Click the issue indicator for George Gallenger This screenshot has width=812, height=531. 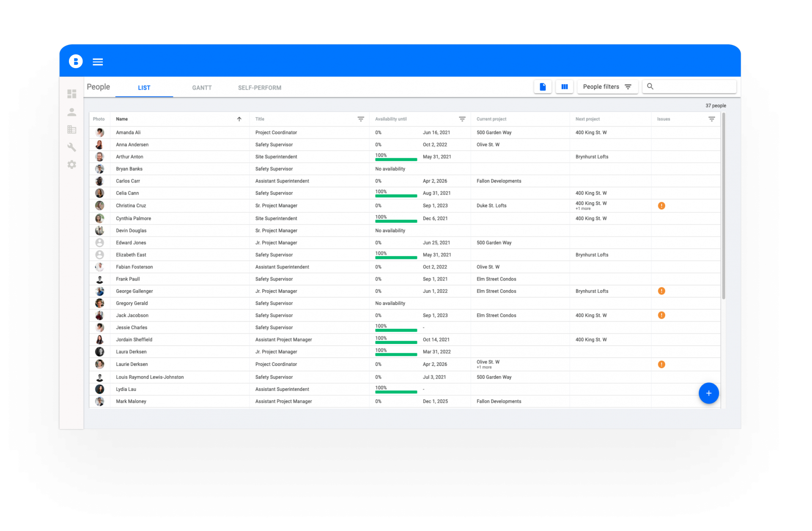(x=662, y=291)
